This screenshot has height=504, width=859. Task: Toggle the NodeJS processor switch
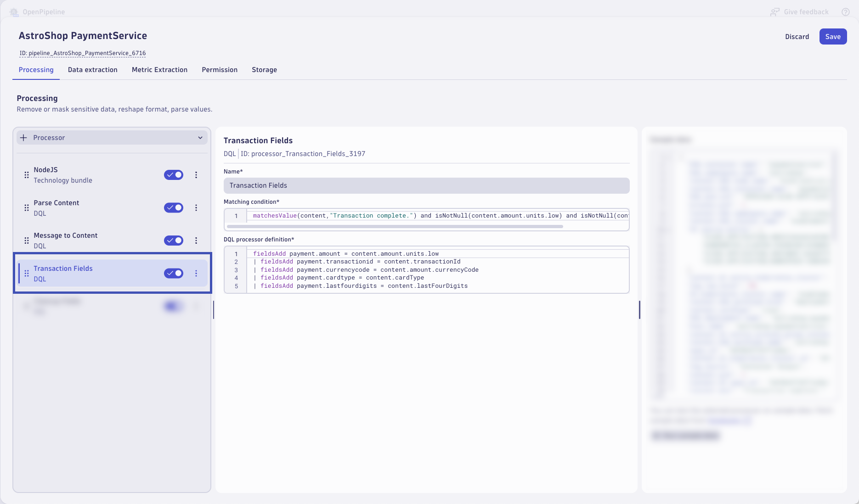coord(174,175)
